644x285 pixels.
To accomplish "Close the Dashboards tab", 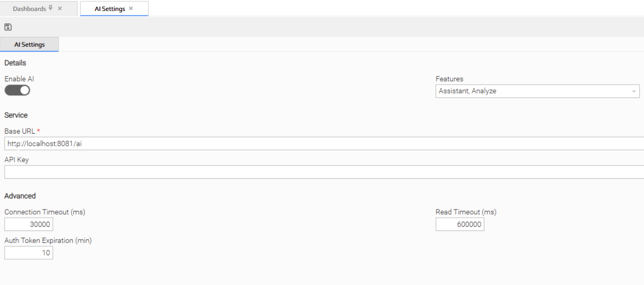I will [x=60, y=9].
